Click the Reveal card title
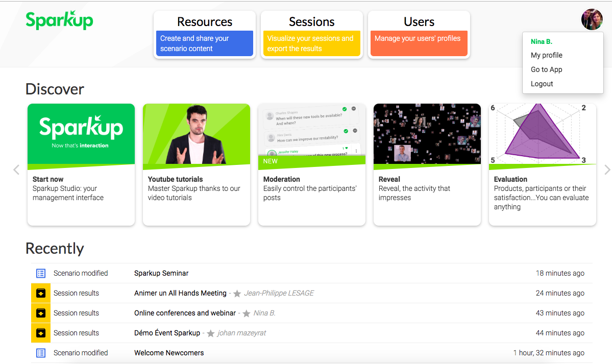The width and height of the screenshot is (612, 364). coord(389,179)
